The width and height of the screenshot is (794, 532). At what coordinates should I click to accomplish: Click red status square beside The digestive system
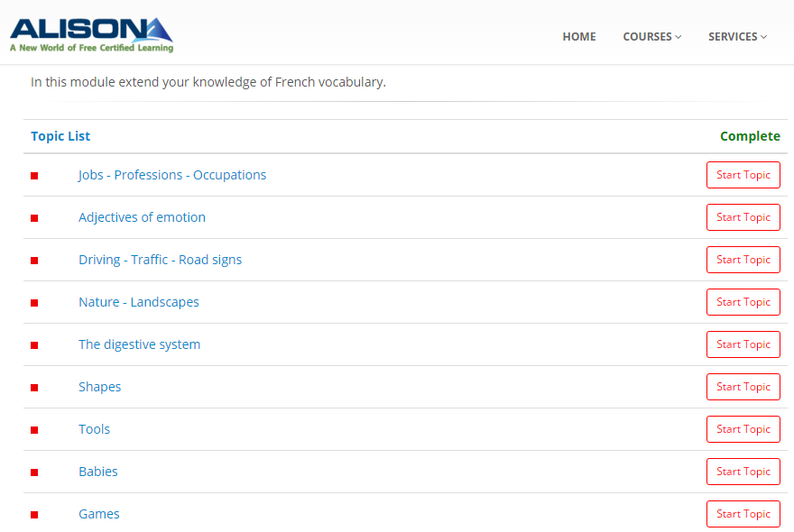(x=34, y=345)
